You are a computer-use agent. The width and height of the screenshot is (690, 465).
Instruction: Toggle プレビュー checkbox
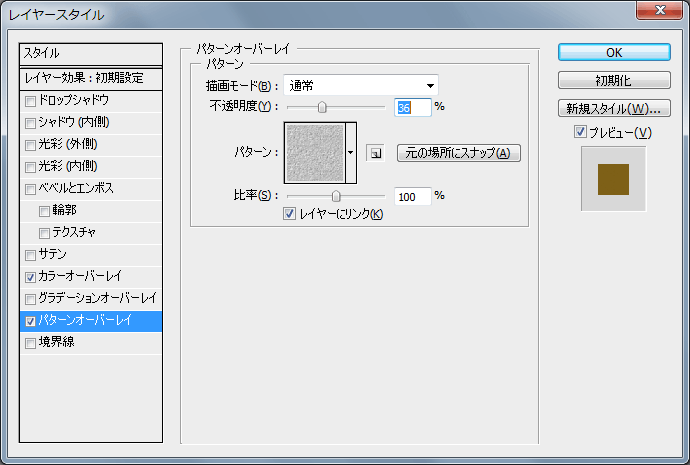coord(580,132)
